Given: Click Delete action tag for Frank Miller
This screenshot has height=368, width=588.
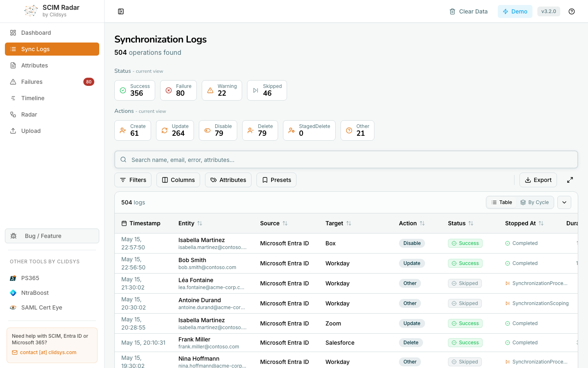Looking at the screenshot, I should (x=411, y=343).
